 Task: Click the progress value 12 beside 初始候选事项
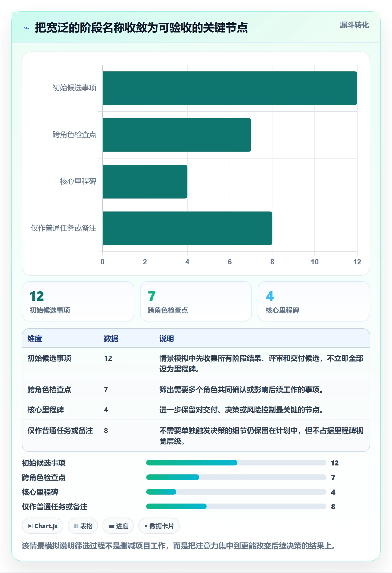point(335,463)
